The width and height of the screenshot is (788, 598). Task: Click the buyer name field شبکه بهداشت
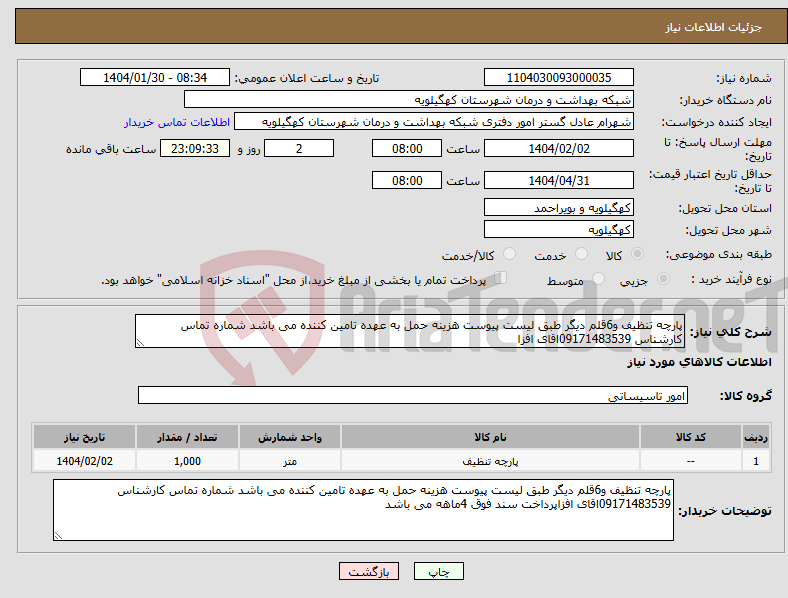click(x=409, y=99)
